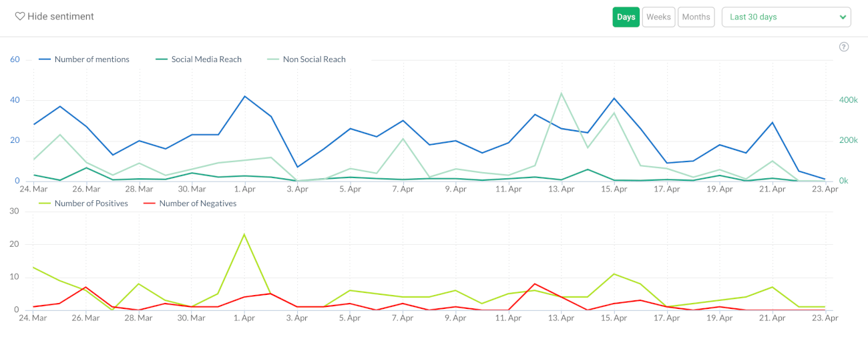Click the 13 Apr Non Social Reach peak
This screenshot has width=868, height=345.
pyautogui.click(x=562, y=93)
